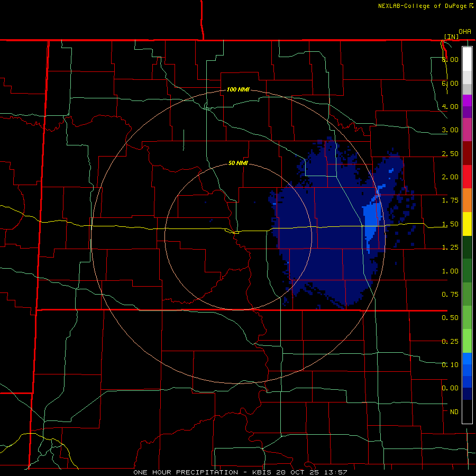Pick the yellow swatch beside 1.50
The image size is (476, 476).
[x=467, y=224]
